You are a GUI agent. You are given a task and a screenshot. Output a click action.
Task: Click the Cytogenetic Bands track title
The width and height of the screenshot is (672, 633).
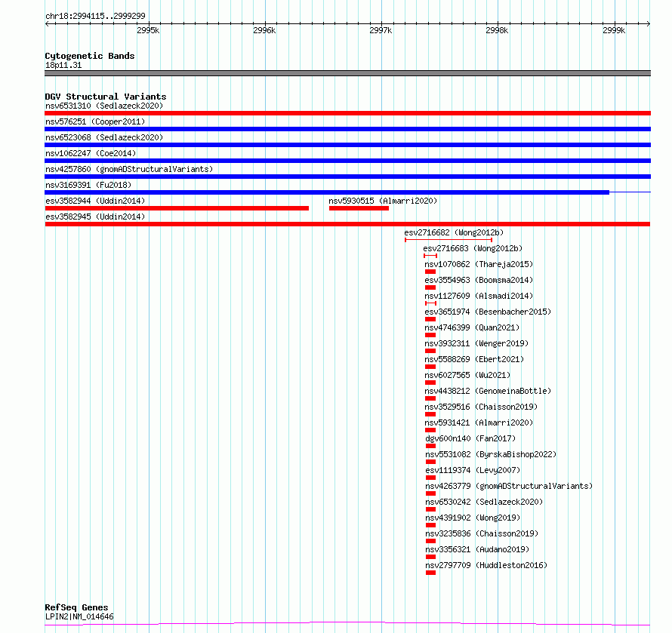click(90, 56)
